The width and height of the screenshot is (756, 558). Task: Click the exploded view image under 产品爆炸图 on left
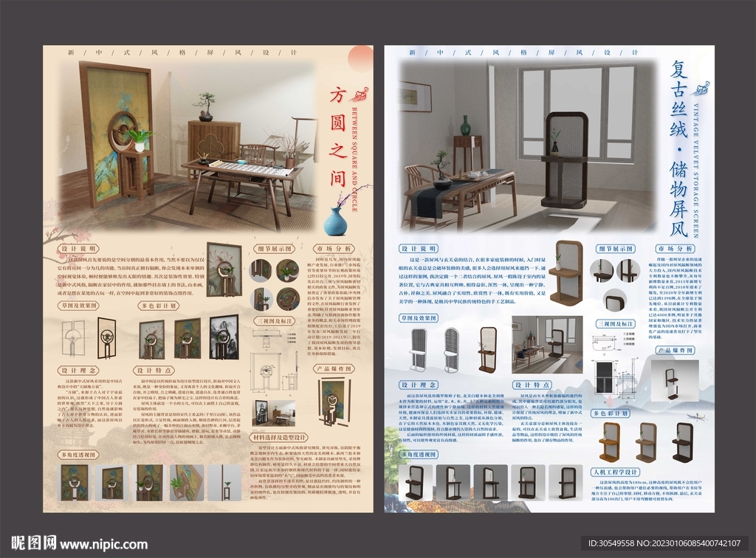334,402
